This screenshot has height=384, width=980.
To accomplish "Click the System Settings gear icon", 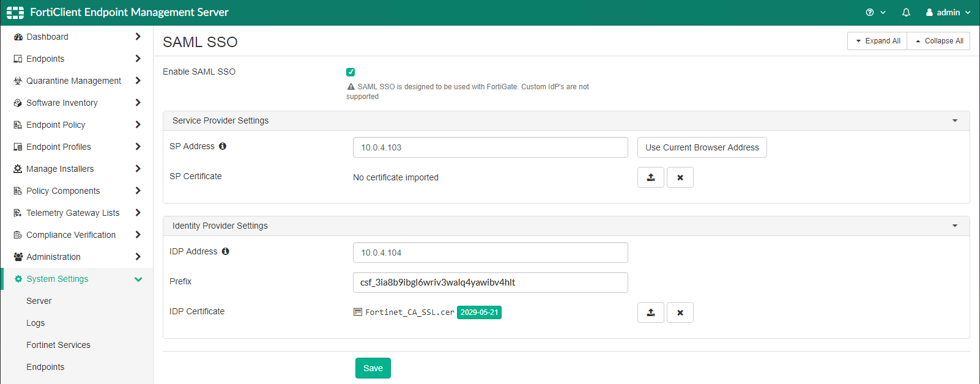I will [18, 279].
